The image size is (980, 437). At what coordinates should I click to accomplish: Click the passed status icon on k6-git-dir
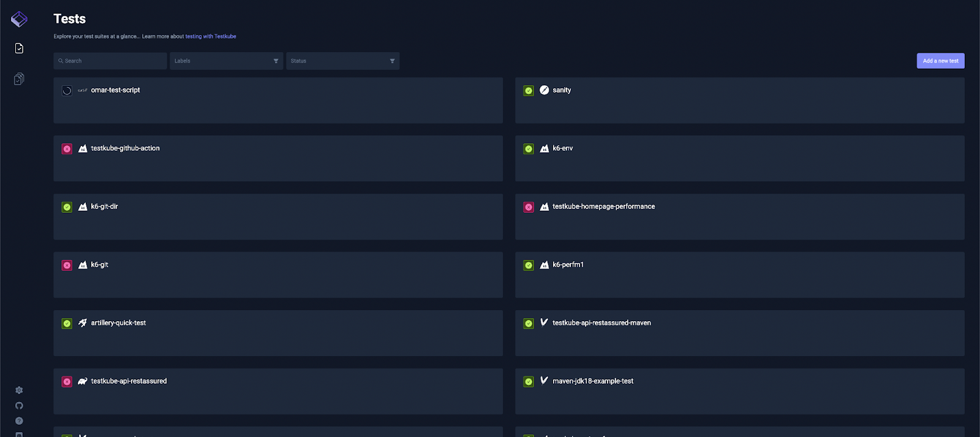click(67, 207)
